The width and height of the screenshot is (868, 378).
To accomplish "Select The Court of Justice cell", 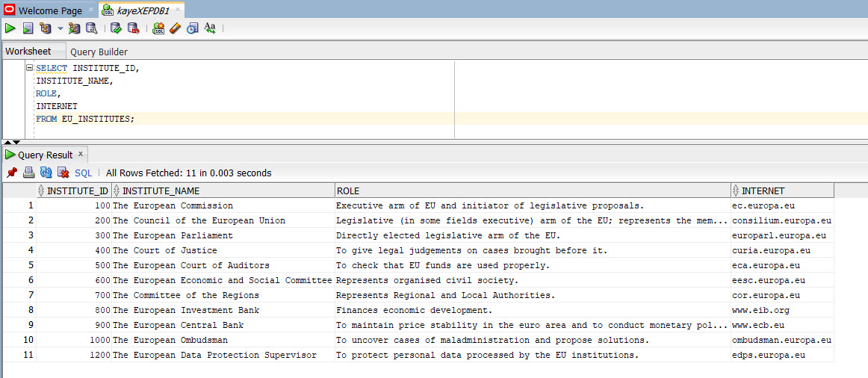I will [x=223, y=251].
